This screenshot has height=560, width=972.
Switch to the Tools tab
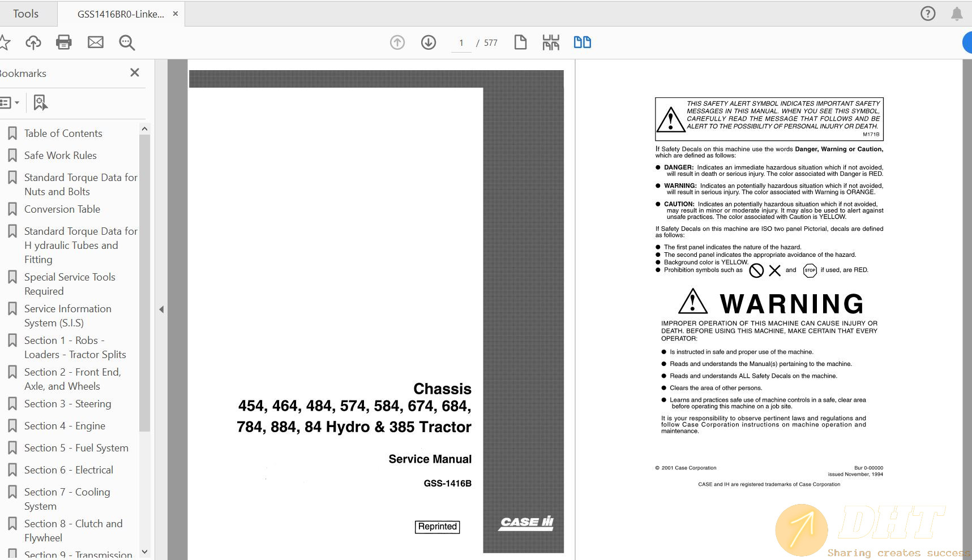pyautogui.click(x=26, y=14)
